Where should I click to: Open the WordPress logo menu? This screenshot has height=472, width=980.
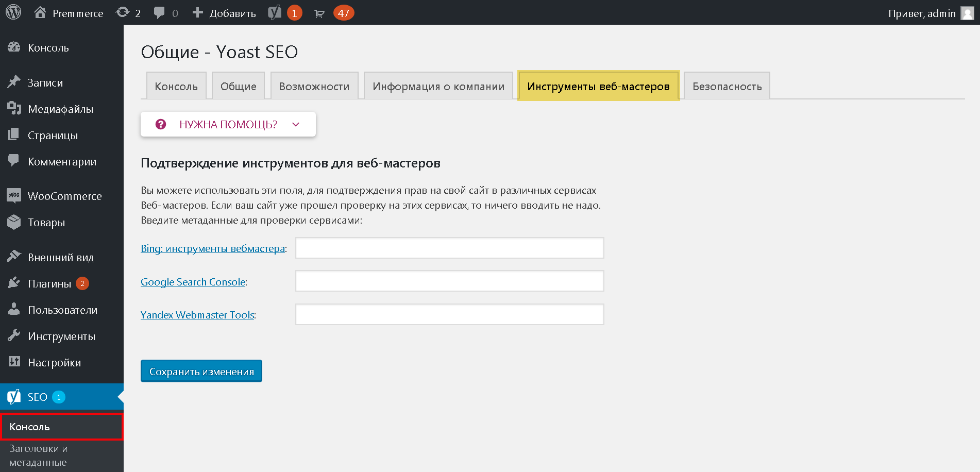point(13,12)
